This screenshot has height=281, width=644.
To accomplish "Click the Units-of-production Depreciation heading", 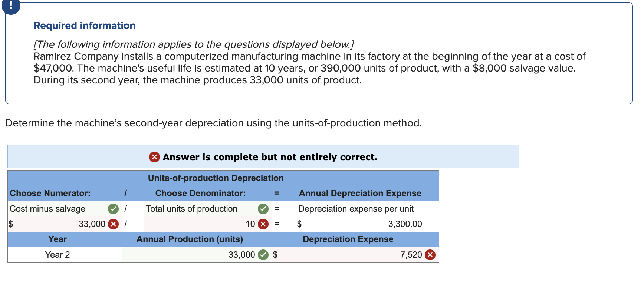I will (216, 178).
